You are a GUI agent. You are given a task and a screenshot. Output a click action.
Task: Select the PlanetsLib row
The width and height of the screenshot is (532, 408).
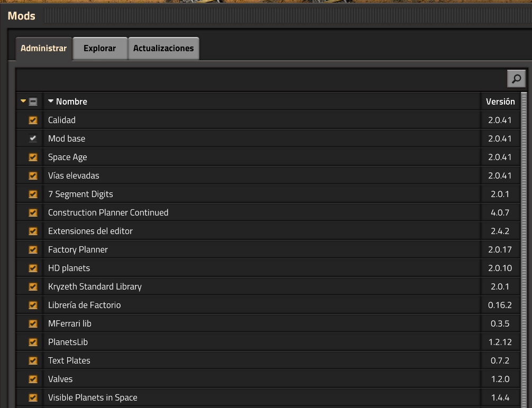coord(268,342)
